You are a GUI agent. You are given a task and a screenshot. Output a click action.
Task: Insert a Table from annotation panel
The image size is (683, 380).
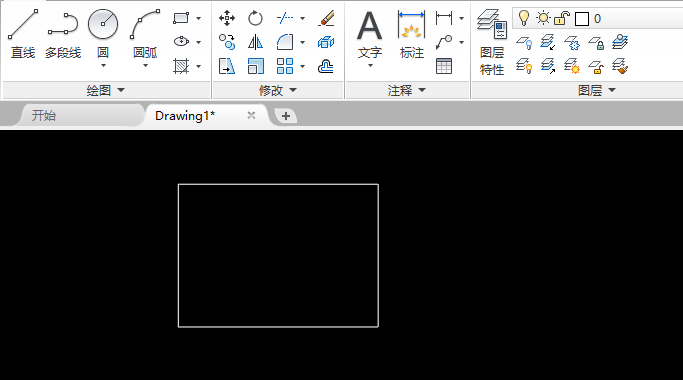pyautogui.click(x=444, y=66)
